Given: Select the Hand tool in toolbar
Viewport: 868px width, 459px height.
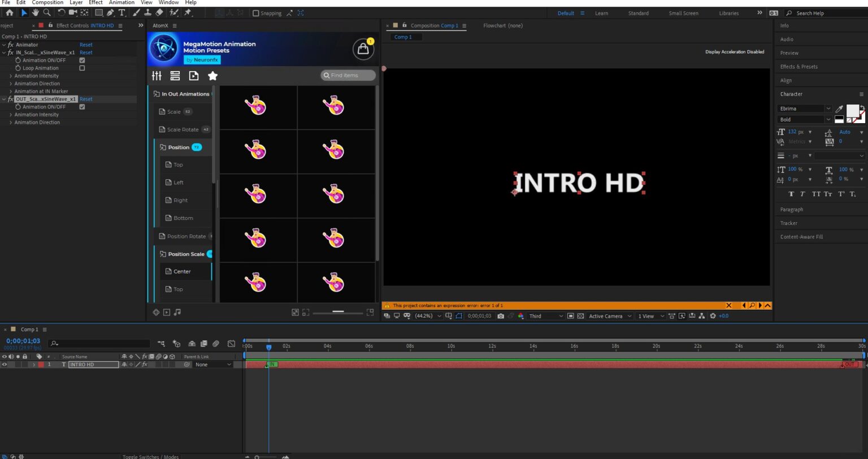Looking at the screenshot, I should coord(36,12).
